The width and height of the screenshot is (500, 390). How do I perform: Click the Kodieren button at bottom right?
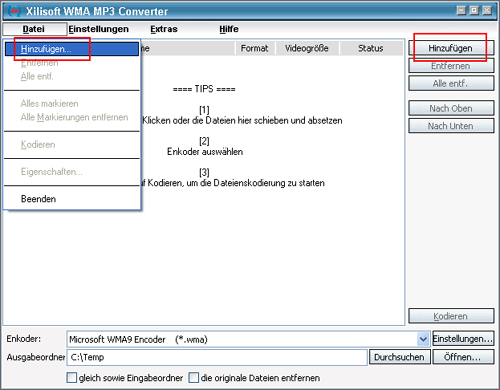[451, 316]
